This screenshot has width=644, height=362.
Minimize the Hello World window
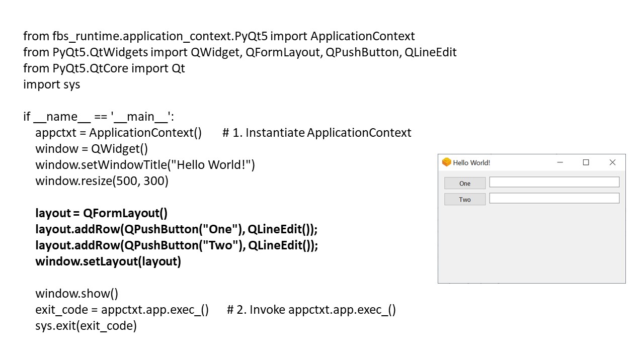(560, 162)
